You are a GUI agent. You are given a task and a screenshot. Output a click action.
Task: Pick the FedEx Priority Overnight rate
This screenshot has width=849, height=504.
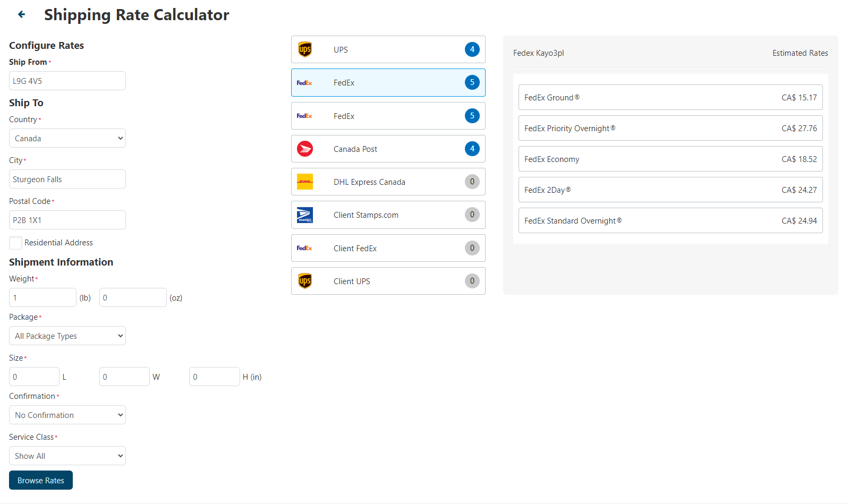click(x=670, y=128)
